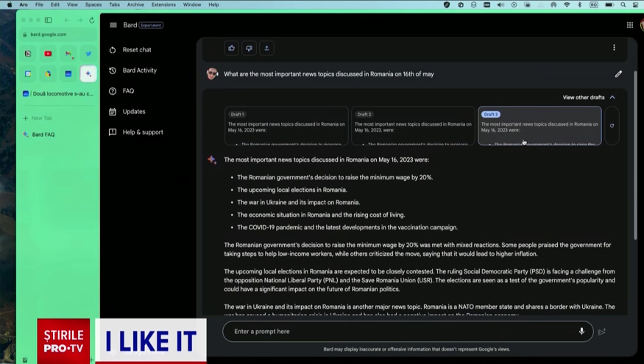The height and width of the screenshot is (364, 644).
Task: Toggle the Arc sidebar visibility
Action: coord(48,21)
